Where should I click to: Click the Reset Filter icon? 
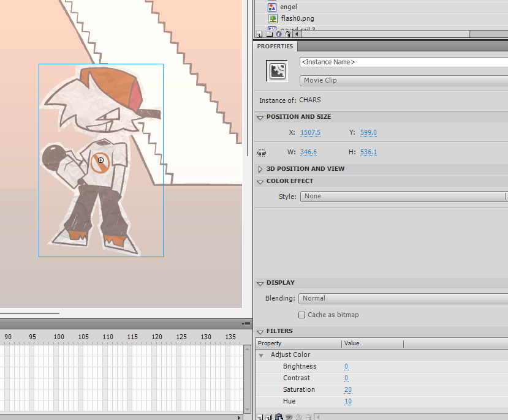coord(298,417)
